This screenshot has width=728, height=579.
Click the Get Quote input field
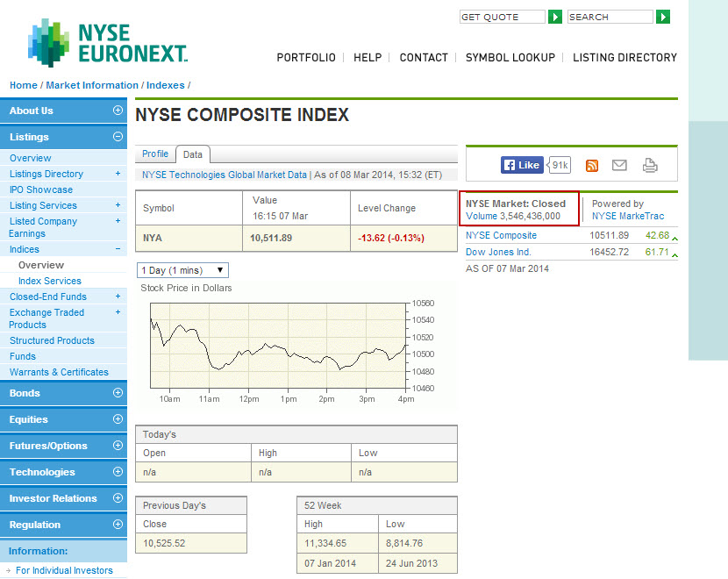[502, 18]
